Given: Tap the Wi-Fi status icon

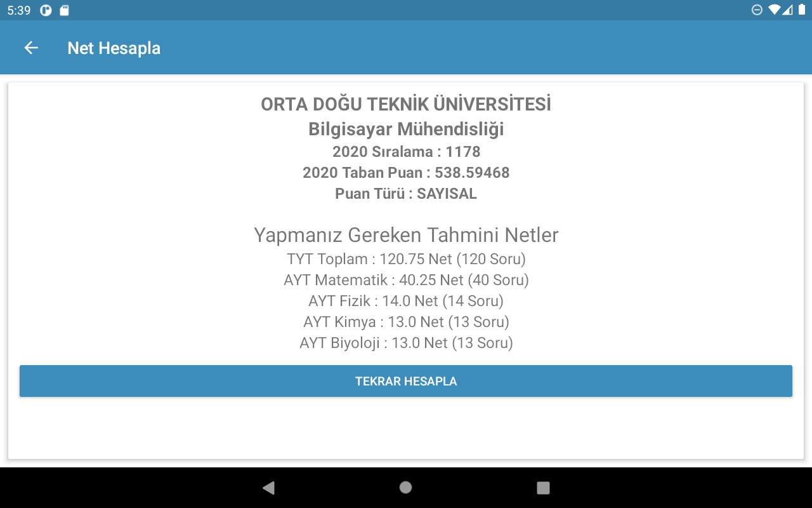Looking at the screenshot, I should pos(773,10).
